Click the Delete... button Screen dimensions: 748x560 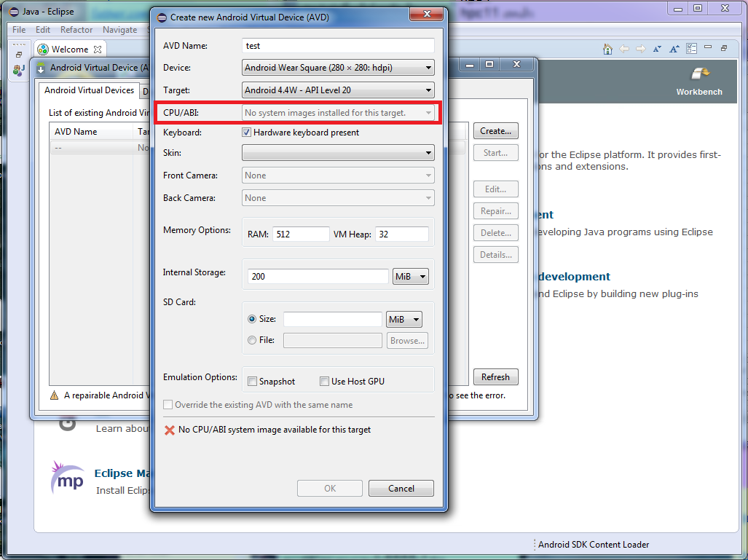click(496, 233)
